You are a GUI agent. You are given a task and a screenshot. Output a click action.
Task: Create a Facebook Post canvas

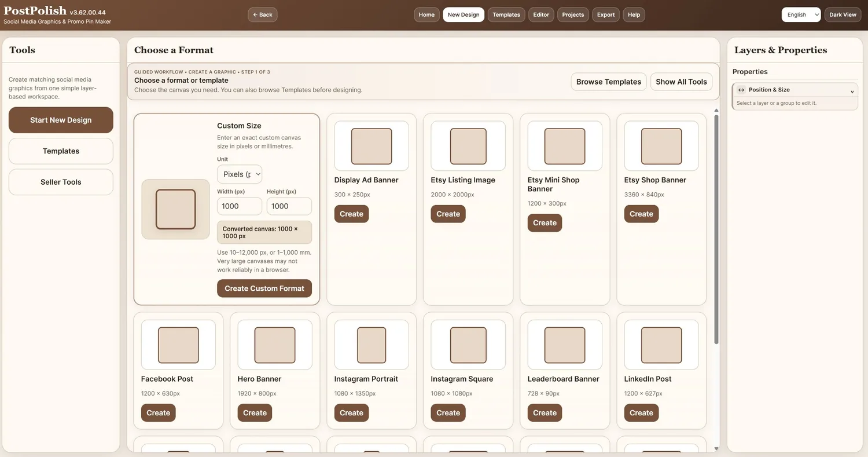click(158, 413)
